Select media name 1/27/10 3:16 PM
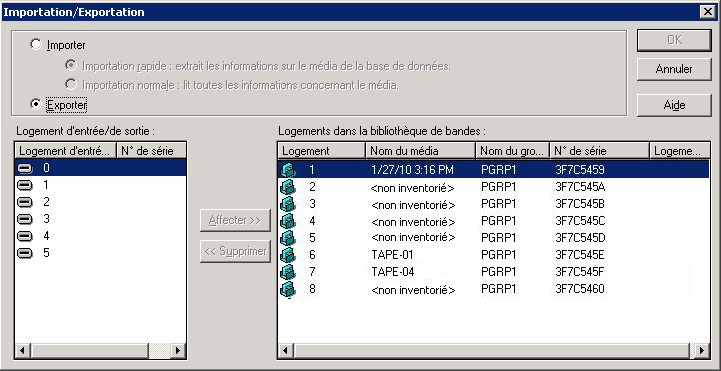This screenshot has height=371, width=721. click(412, 170)
